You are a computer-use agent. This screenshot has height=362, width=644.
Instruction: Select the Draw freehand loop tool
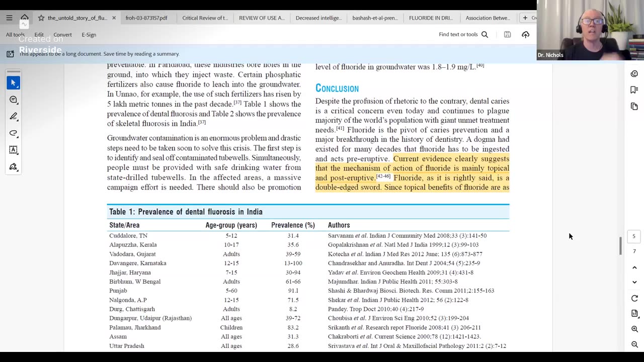[14, 133]
